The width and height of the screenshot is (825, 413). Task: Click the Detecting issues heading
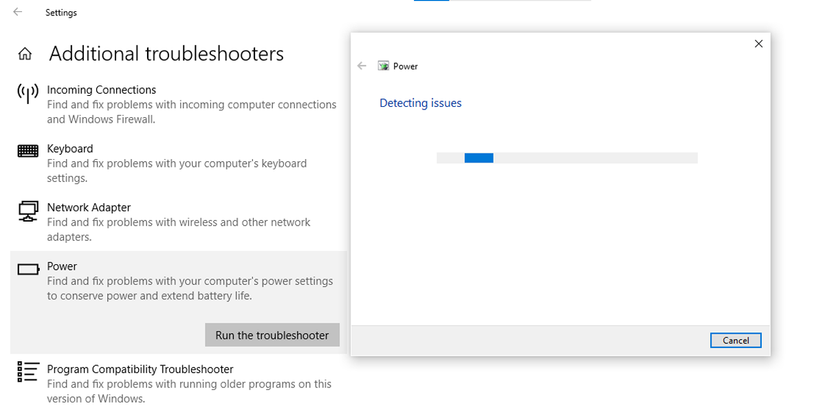pyautogui.click(x=420, y=103)
